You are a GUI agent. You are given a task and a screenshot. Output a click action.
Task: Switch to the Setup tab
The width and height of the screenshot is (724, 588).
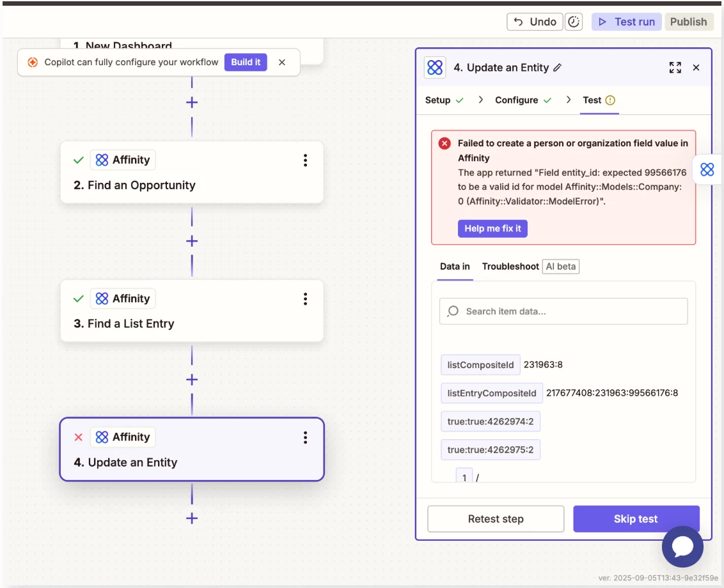[x=444, y=100]
